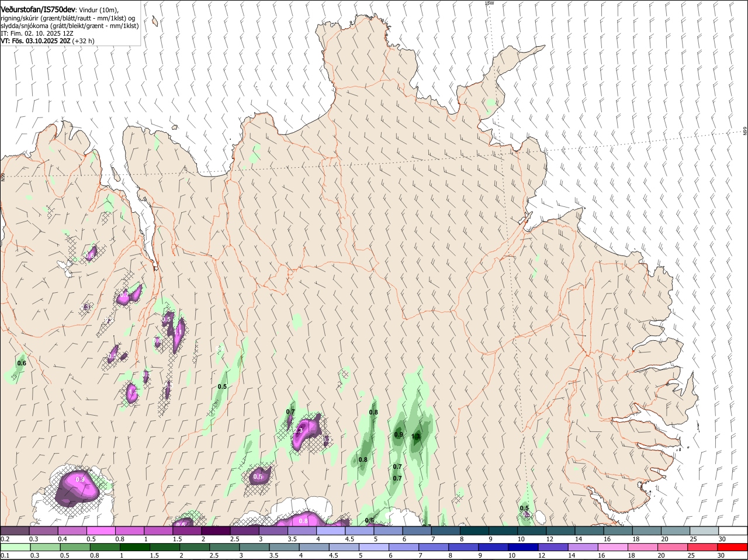The width and height of the screenshot is (748, 560).
Task: Click the 0.2 label in the snow legend
Action: (5, 539)
